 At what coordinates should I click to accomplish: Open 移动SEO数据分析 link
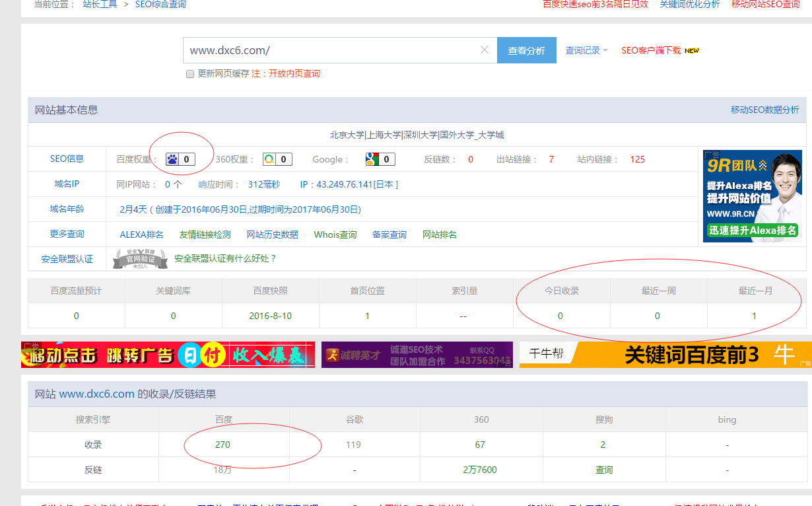(764, 110)
